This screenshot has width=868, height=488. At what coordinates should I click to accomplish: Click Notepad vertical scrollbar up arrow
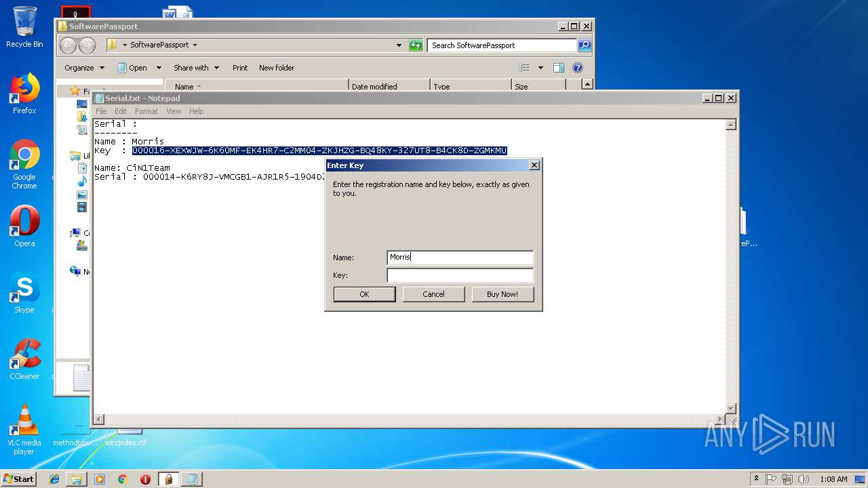(x=731, y=125)
